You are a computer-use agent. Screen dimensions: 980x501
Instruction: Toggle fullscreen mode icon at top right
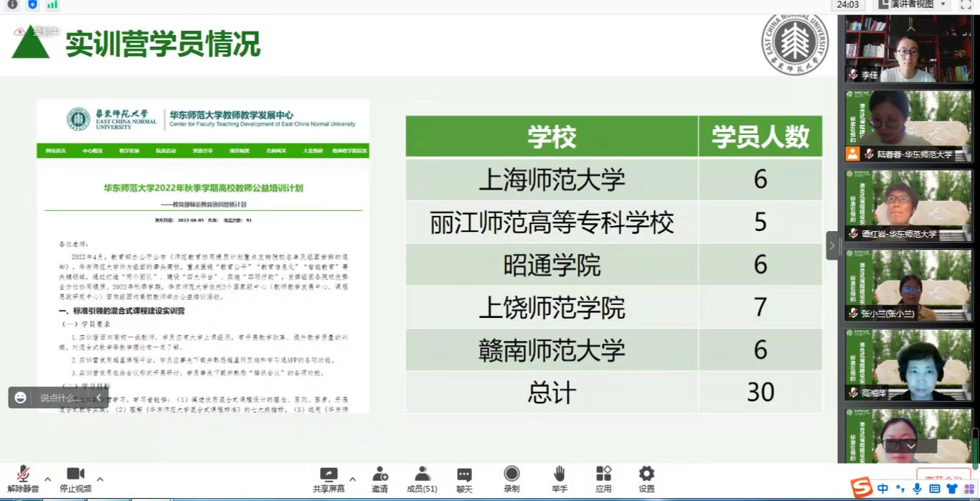point(965,4)
